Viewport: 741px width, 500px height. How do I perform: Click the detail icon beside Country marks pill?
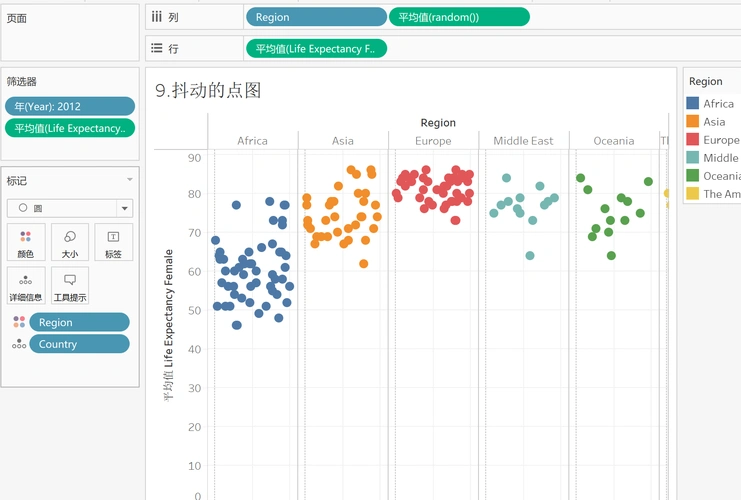point(19,344)
